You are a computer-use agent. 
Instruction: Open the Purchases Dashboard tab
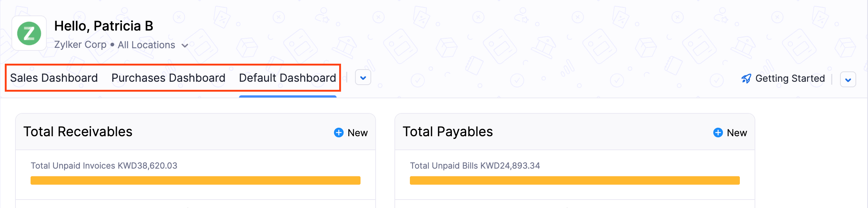[168, 78]
